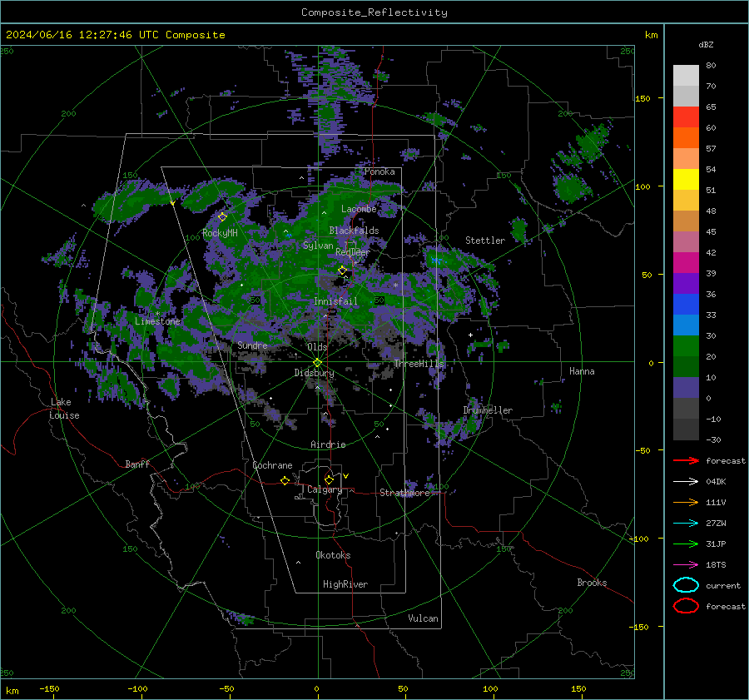Screen dimensions: 749x700
Task: Click the RockyMH label
Action: (220, 233)
